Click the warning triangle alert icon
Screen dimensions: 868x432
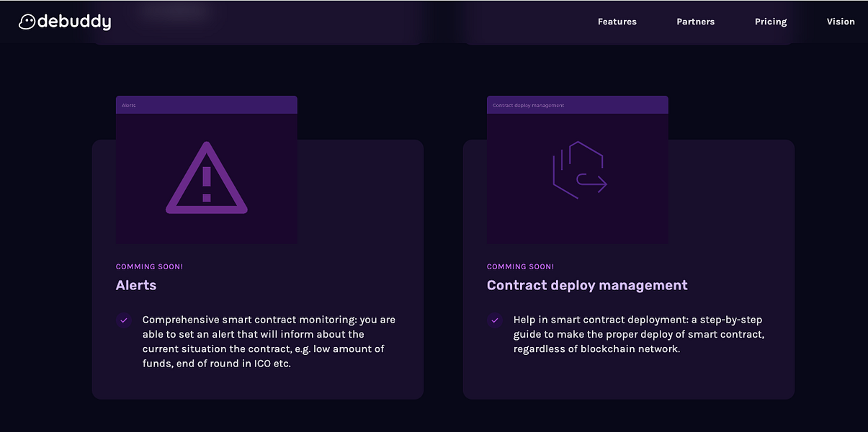[207, 178]
